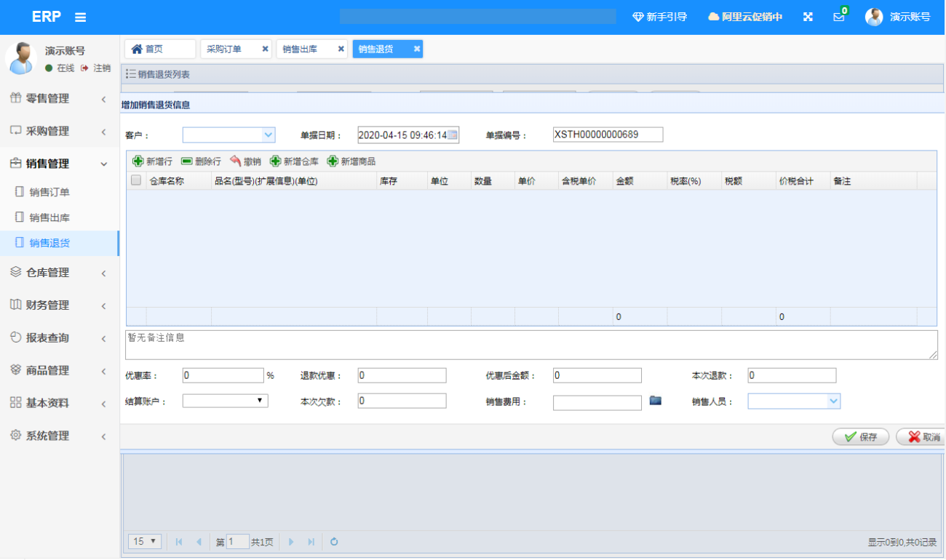This screenshot has width=946, height=560.
Task: Click the 价税合计 column header
Action: tap(803, 181)
